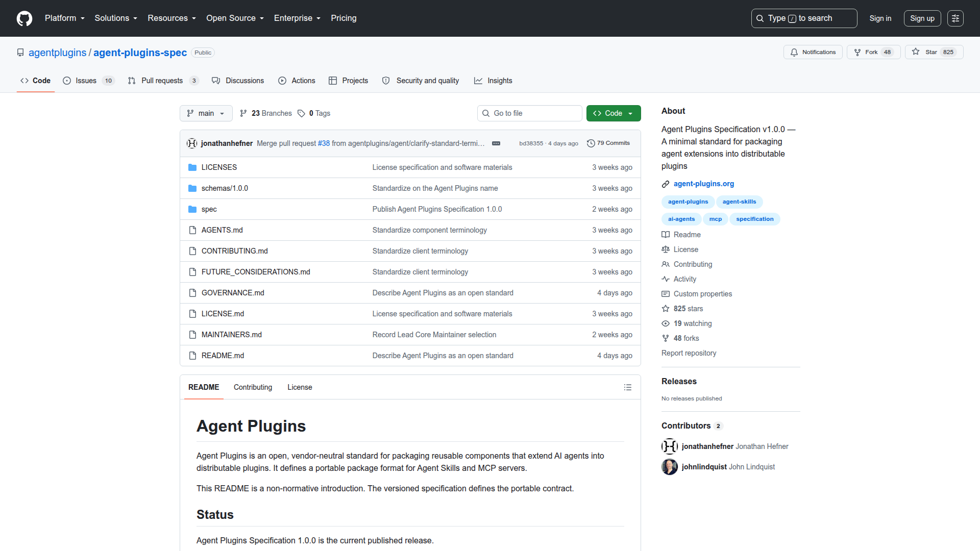This screenshot has height=551, width=980.
Task: Expand commit message ellipsis button
Action: pos(496,143)
